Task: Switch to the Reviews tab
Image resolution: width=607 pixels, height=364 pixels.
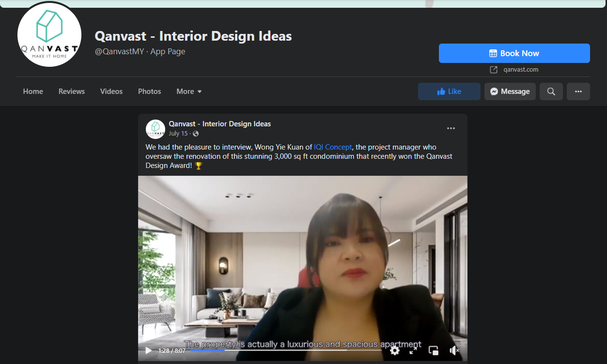Action: 72,91
